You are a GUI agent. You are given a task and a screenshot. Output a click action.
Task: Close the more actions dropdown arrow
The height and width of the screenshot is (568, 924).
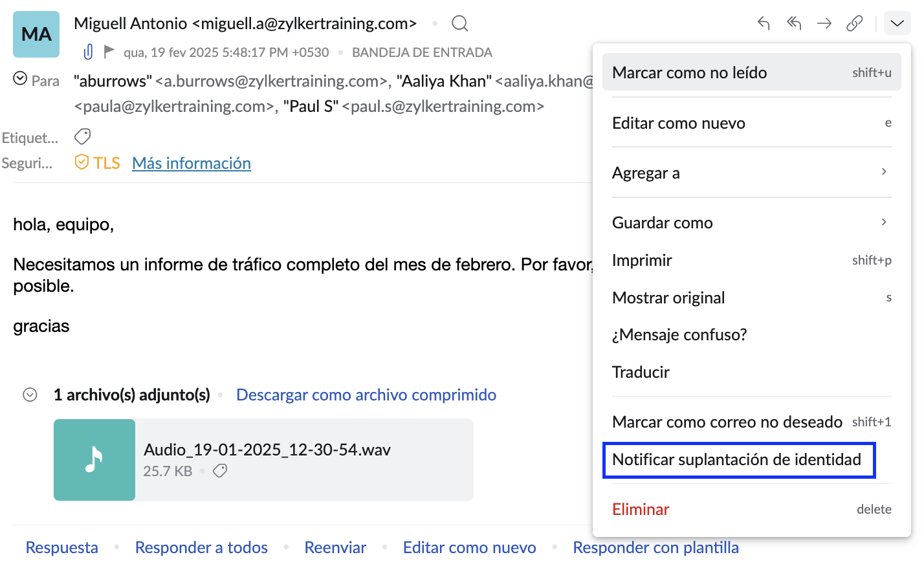coord(896,24)
